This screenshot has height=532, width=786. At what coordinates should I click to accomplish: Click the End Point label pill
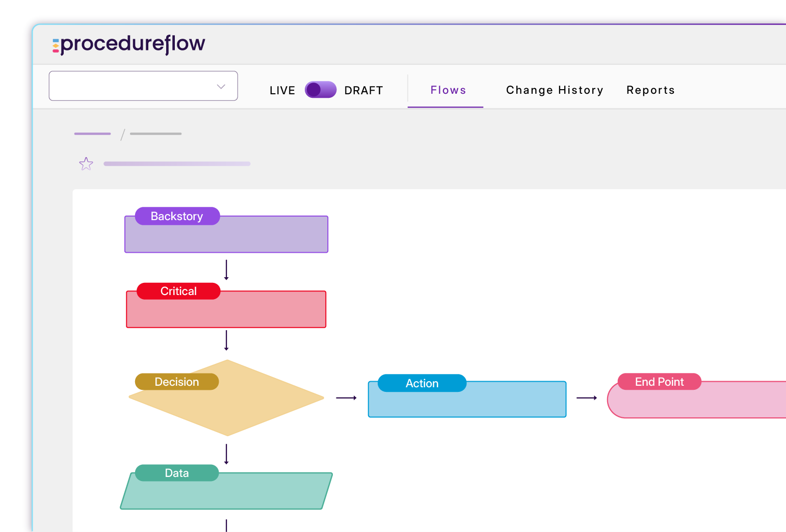click(659, 382)
